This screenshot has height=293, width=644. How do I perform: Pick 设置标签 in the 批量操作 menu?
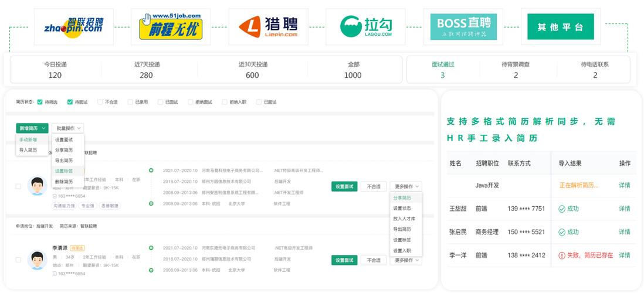(68, 171)
